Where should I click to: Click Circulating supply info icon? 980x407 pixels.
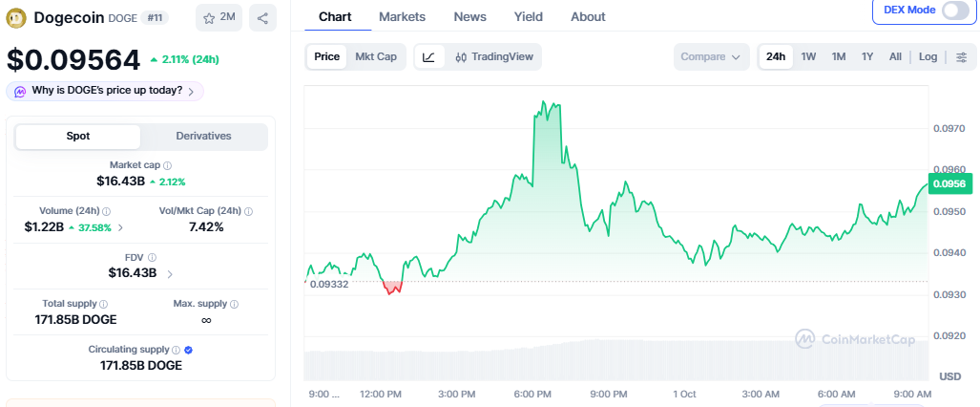[177, 350]
